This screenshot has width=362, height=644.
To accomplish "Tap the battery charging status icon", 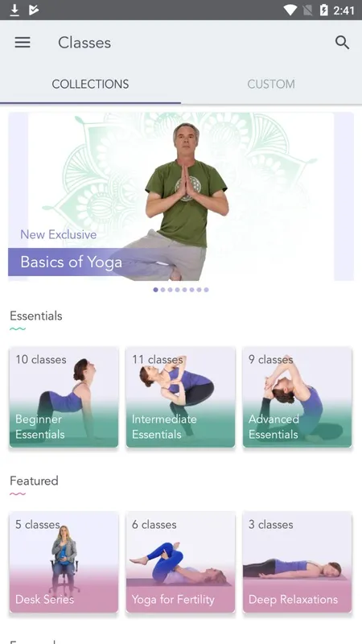I will point(324,10).
